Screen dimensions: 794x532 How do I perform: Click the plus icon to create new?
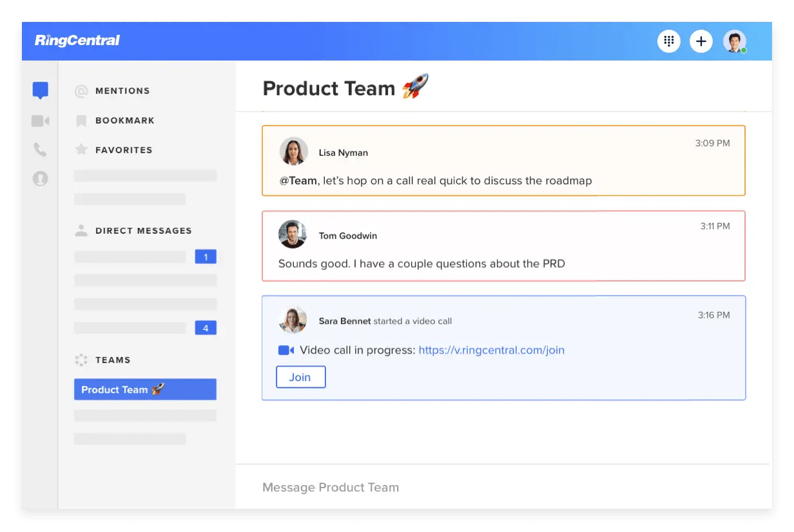[701, 41]
